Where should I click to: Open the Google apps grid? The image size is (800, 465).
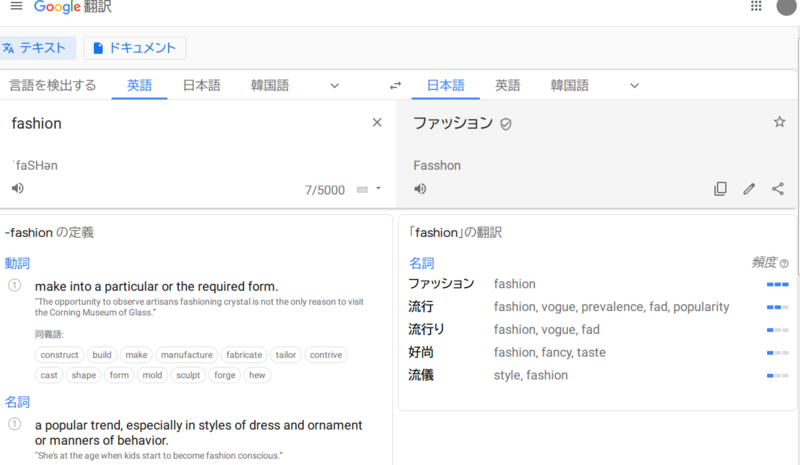[x=756, y=6]
